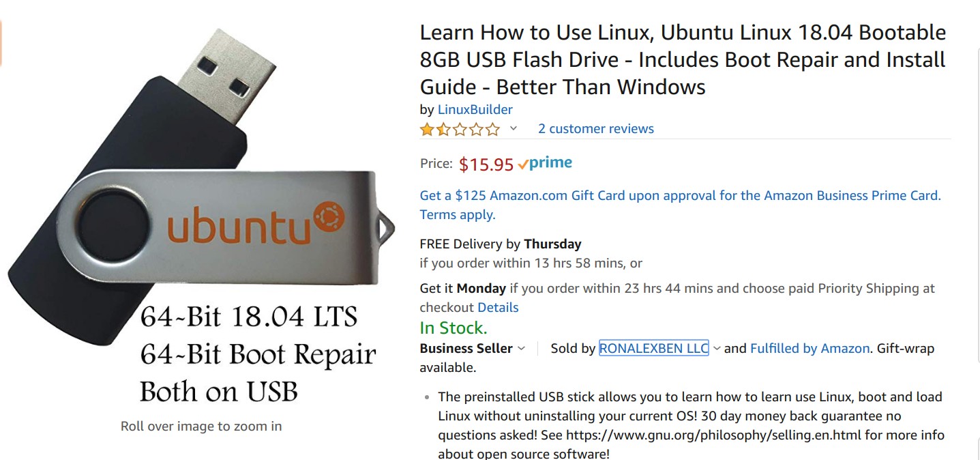Open the Business Seller dropdown

click(472, 348)
